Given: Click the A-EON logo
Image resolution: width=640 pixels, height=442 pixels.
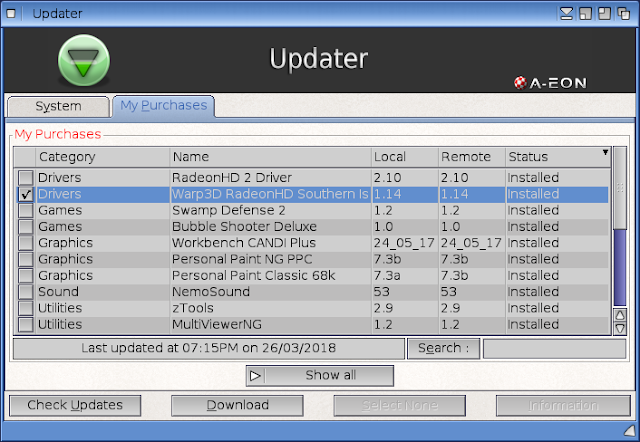Looking at the screenshot, I should point(550,83).
